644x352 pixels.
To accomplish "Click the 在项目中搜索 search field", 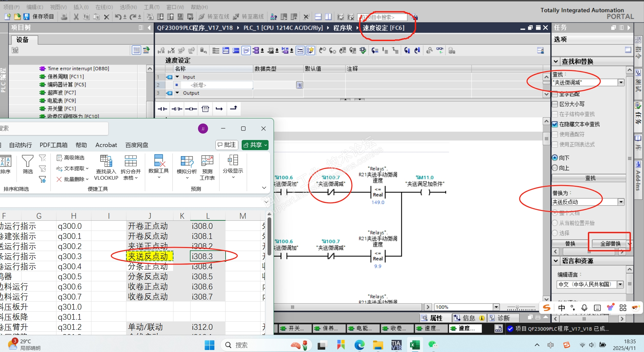I will 382,17.
